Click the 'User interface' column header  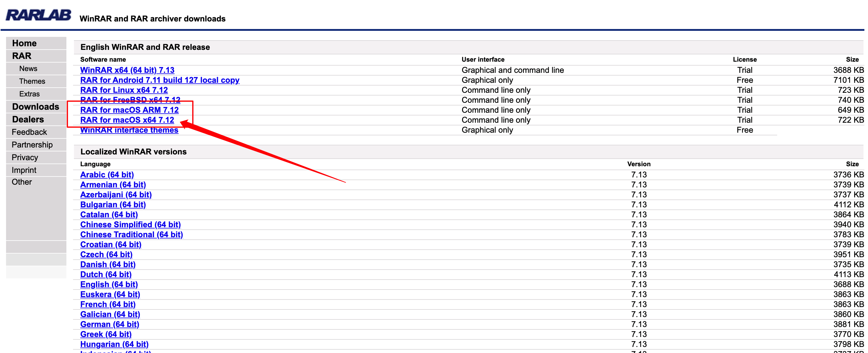483,60
